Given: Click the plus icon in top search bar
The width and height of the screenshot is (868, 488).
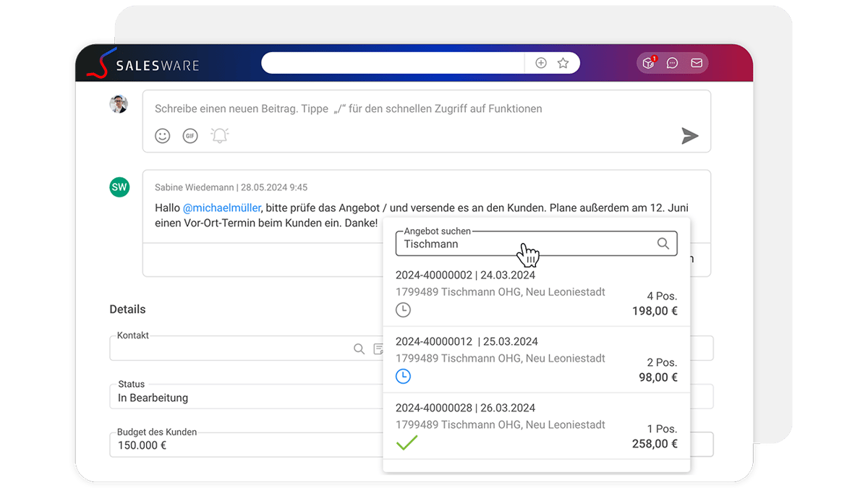Looking at the screenshot, I should 541,63.
